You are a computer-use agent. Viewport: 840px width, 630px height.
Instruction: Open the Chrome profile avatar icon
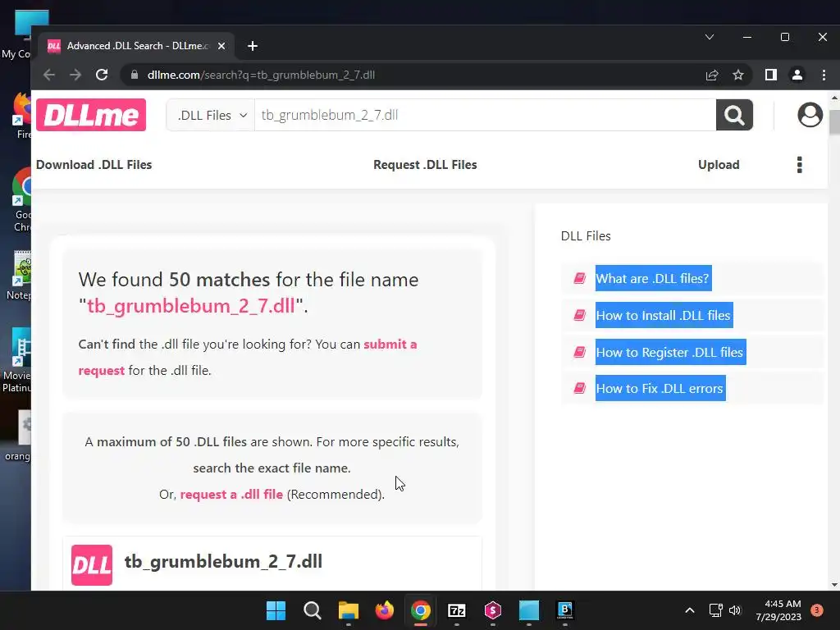pos(797,75)
